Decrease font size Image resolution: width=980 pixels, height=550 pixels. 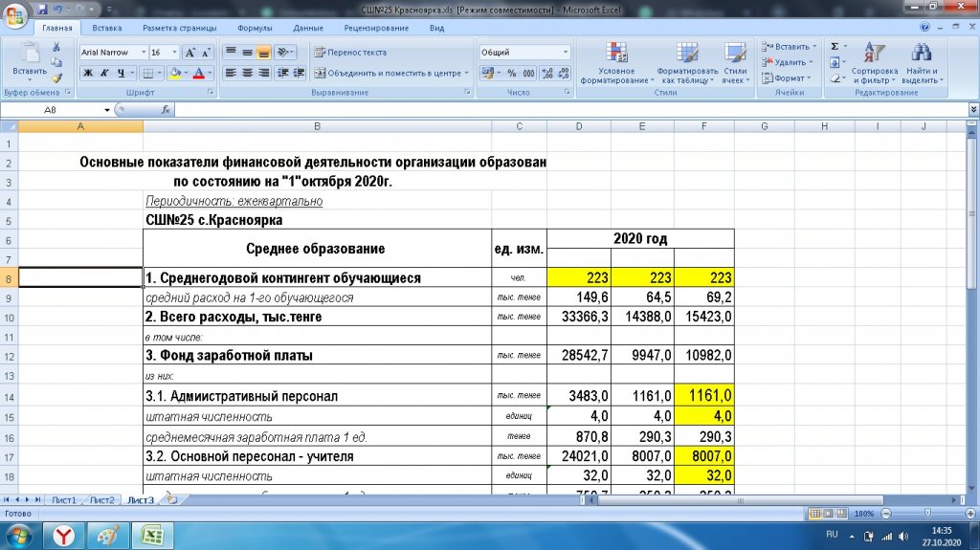tap(207, 53)
